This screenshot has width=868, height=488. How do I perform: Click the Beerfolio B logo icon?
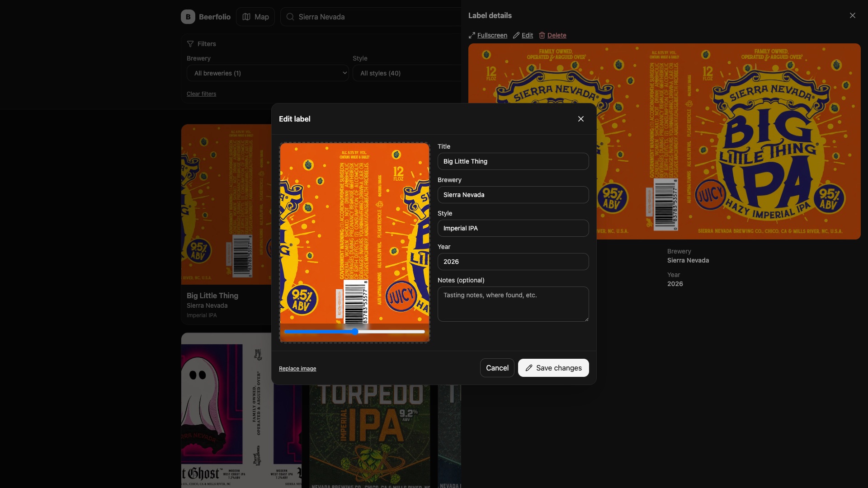click(188, 17)
